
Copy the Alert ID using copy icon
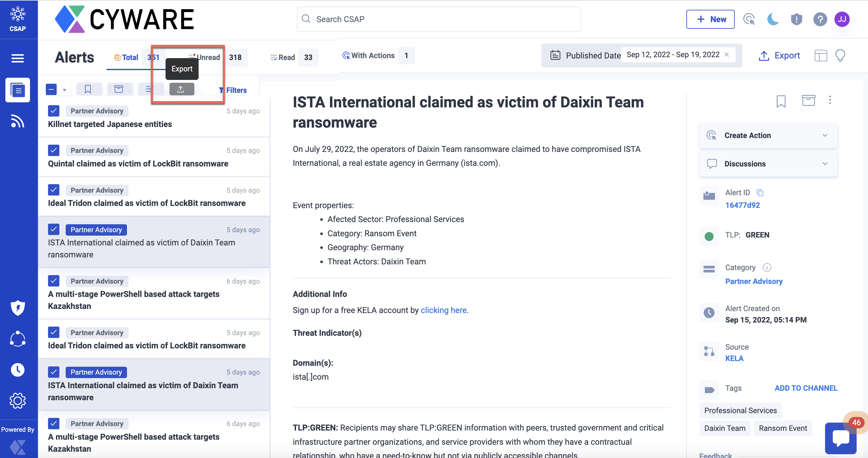click(x=760, y=192)
